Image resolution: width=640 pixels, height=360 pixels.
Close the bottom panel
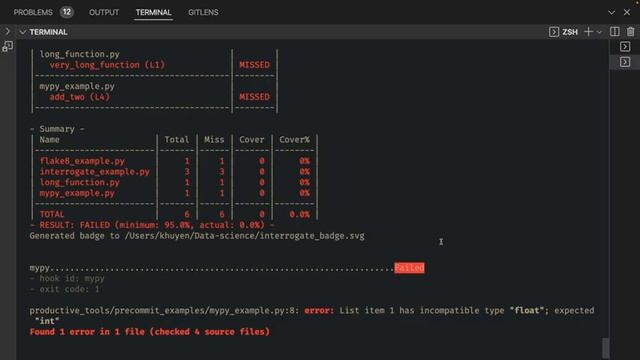(x=627, y=12)
